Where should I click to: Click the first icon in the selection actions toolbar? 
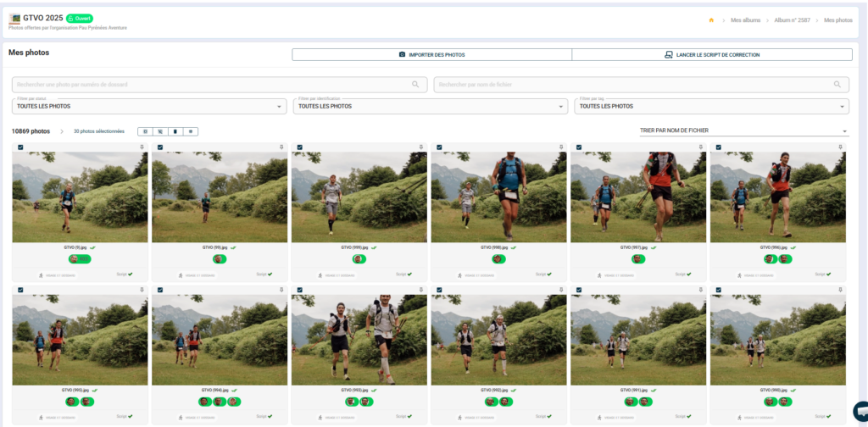click(x=145, y=131)
